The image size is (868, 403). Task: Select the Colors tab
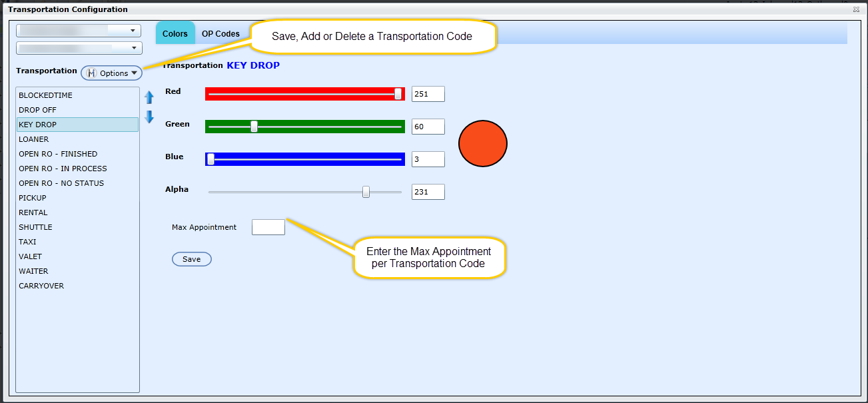point(175,34)
